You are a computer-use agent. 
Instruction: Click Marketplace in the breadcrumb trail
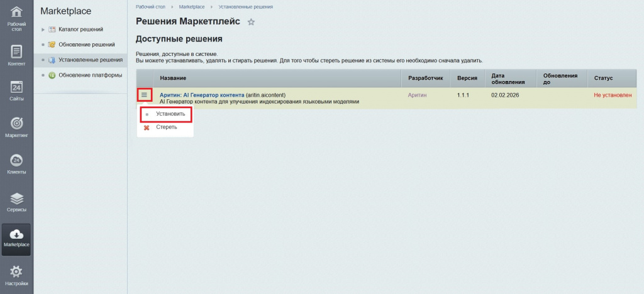(191, 6)
